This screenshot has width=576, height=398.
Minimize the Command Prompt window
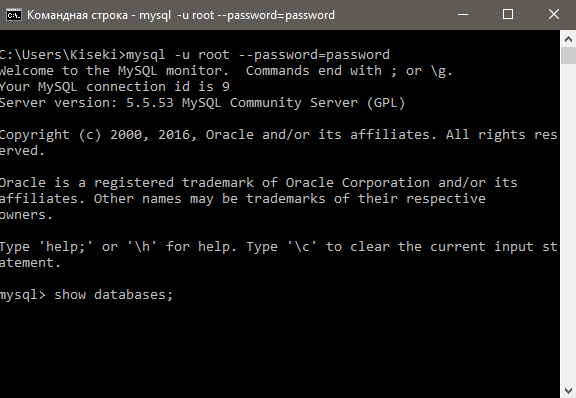click(x=463, y=15)
